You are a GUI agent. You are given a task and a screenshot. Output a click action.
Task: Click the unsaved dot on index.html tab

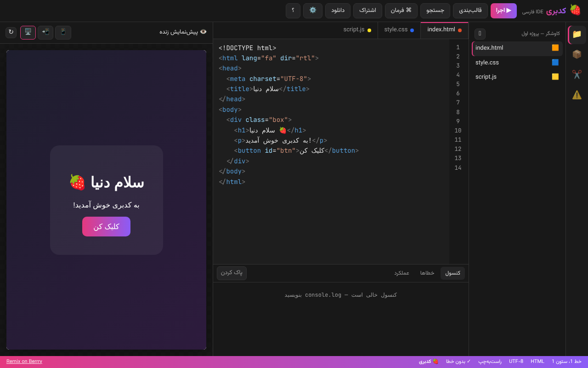point(460,30)
